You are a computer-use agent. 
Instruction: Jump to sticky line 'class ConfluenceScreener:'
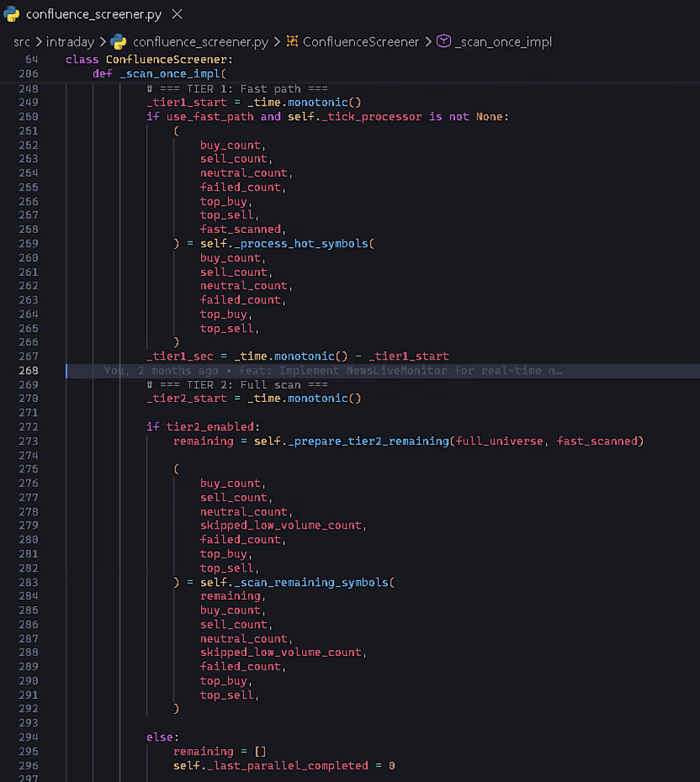[x=149, y=59]
